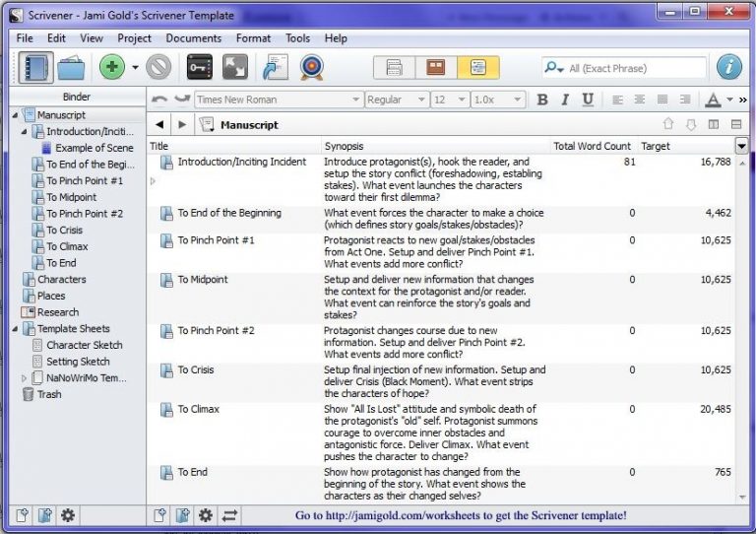
Task: Collapse the Manuscript folder in Binder
Action: click(x=16, y=115)
